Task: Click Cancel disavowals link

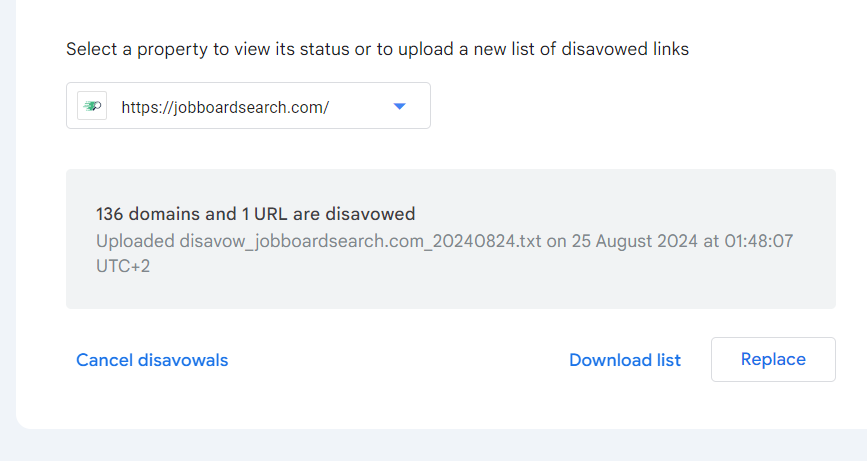Action: [x=152, y=360]
